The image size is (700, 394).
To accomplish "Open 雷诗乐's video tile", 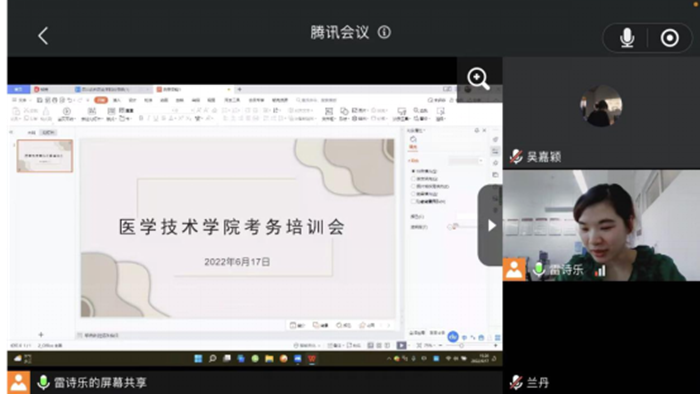I will [x=601, y=225].
